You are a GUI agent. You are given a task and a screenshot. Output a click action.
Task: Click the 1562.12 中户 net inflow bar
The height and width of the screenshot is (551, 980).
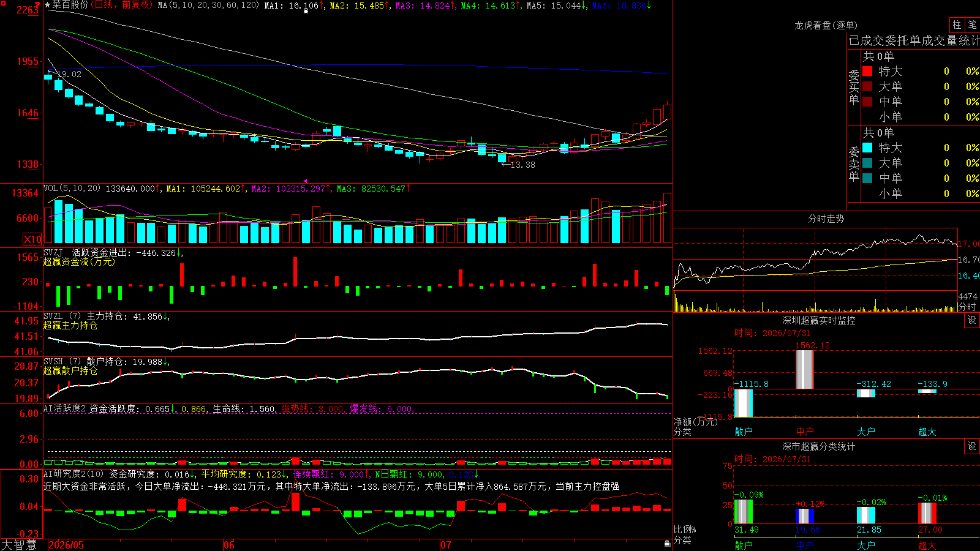(x=805, y=369)
